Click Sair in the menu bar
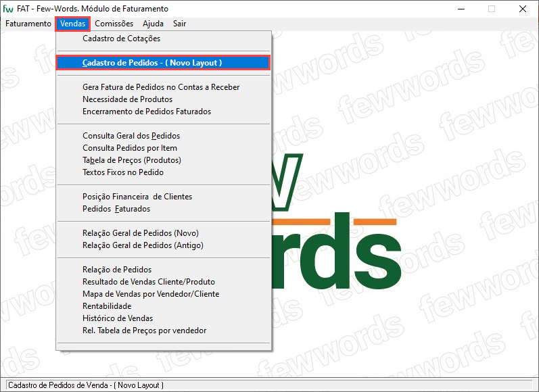Screen dimensions: 539x392 click(x=179, y=24)
